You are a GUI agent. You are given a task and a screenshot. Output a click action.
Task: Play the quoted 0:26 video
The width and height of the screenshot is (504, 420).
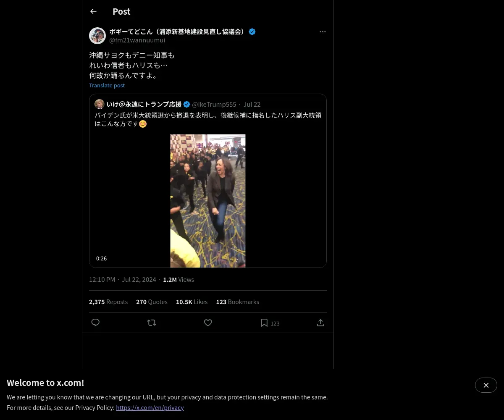coord(208,201)
